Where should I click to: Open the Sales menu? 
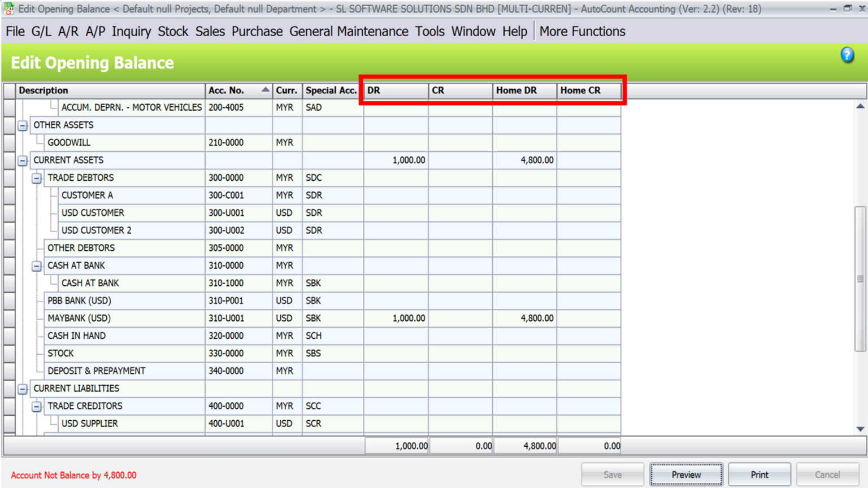click(x=210, y=32)
